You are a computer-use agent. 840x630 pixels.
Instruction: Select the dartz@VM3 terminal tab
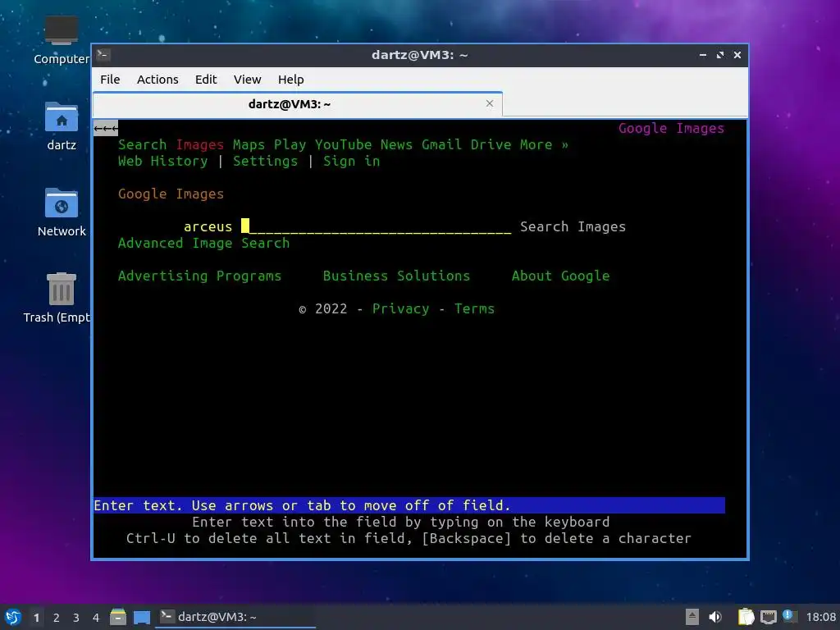pyautogui.click(x=297, y=104)
